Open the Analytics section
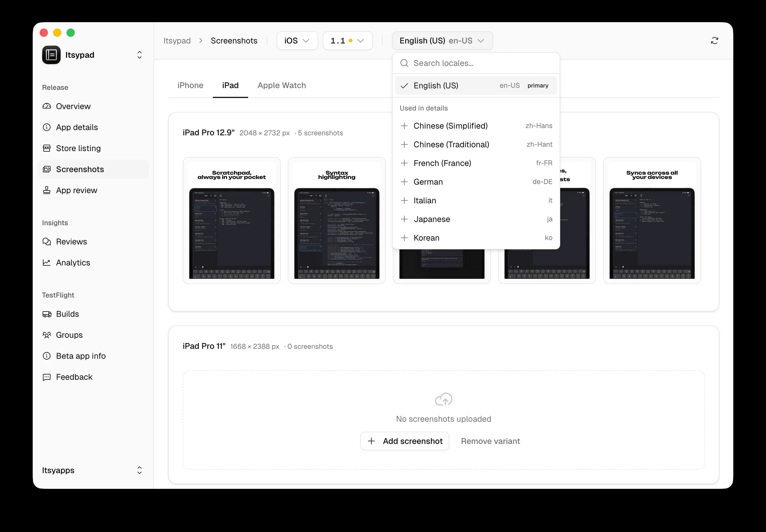The width and height of the screenshot is (766, 532). click(73, 263)
